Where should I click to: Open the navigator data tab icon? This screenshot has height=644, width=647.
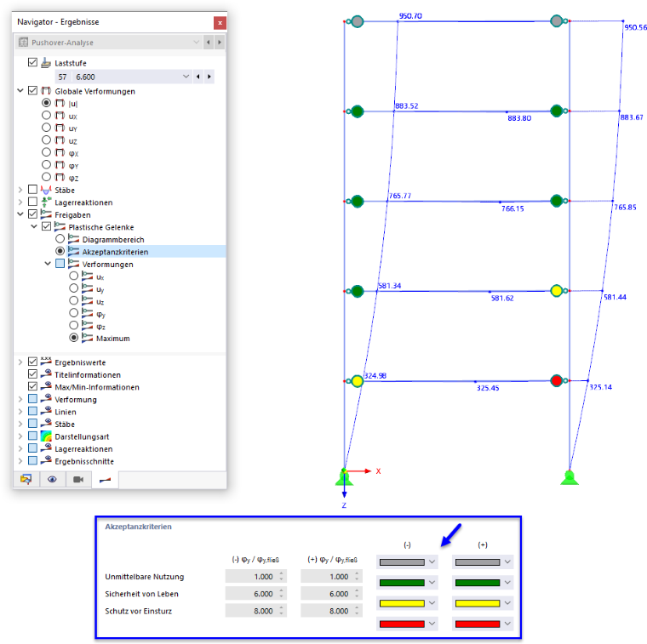[26, 479]
